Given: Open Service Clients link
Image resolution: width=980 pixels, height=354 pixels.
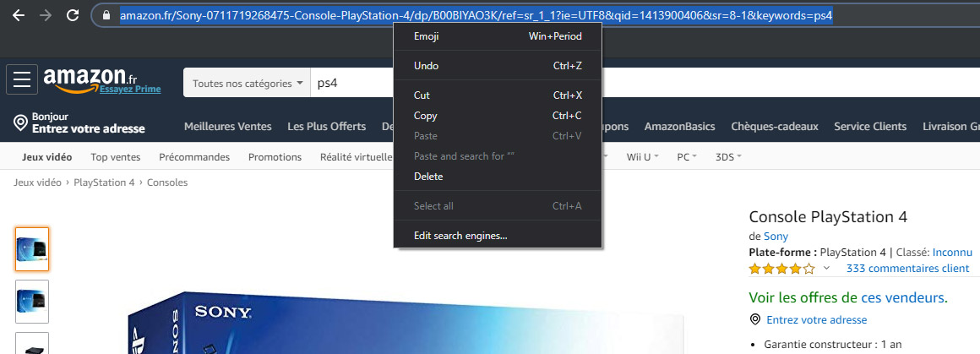Looking at the screenshot, I should click(871, 127).
